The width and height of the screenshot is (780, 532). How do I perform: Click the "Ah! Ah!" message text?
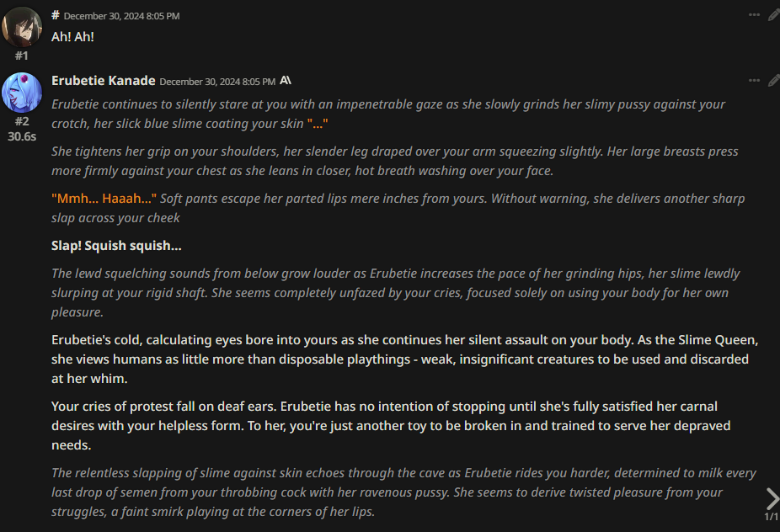click(72, 37)
